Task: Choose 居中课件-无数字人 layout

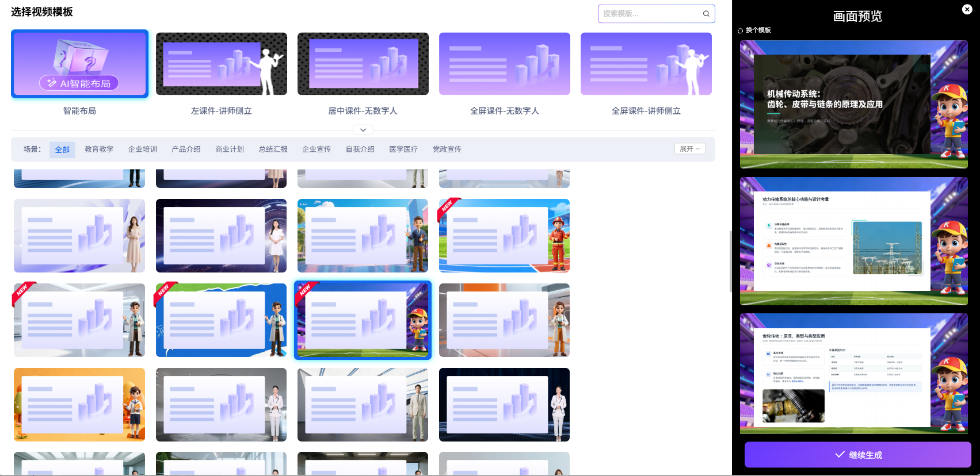Action: (x=363, y=64)
